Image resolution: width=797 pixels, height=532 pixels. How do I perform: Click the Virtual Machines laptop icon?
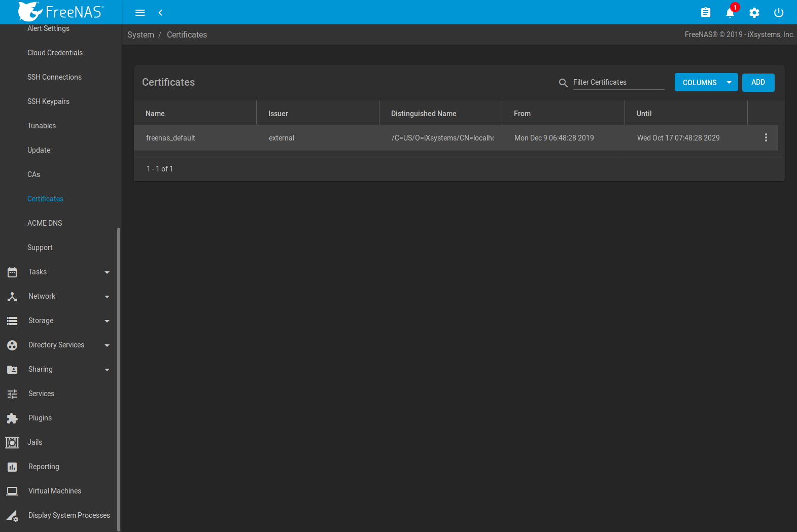(12, 491)
